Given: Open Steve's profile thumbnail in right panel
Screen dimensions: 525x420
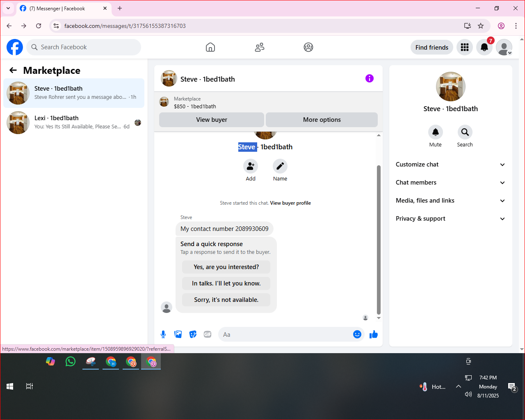Looking at the screenshot, I should click(x=451, y=87).
